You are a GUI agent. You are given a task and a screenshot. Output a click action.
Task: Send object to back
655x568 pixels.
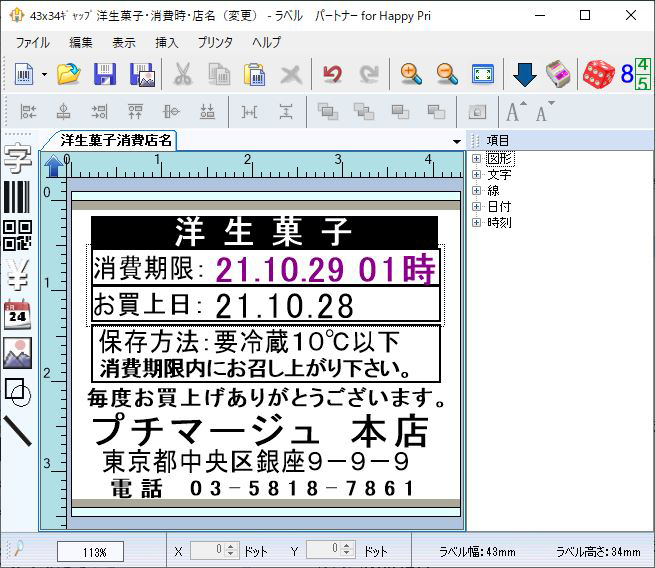click(364, 112)
